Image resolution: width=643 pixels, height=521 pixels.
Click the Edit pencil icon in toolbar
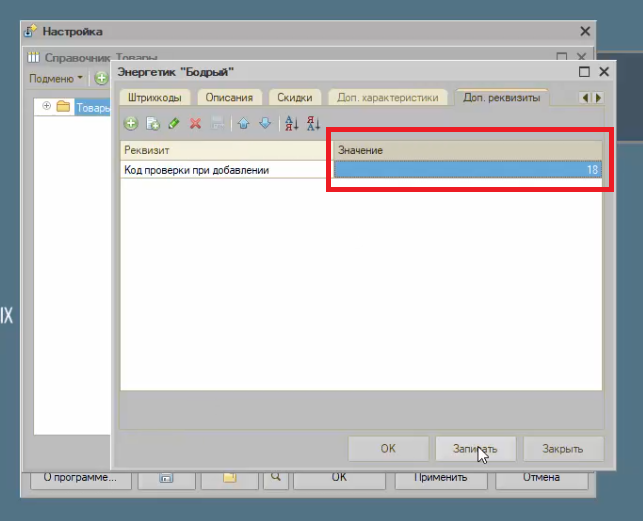pos(173,123)
